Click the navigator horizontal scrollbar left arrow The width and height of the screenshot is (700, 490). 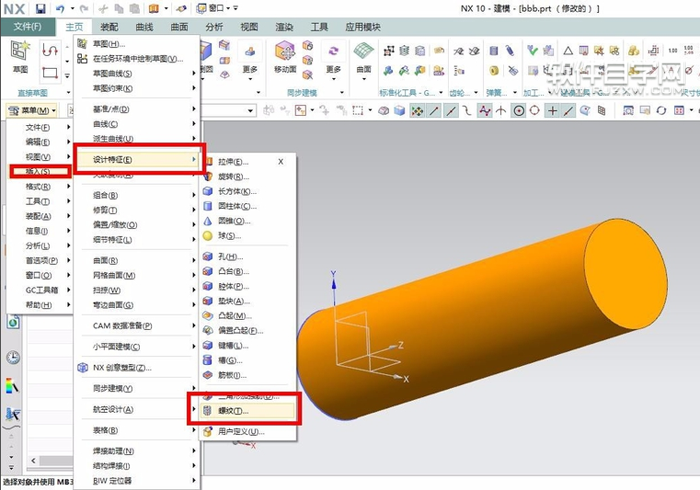coord(33,460)
